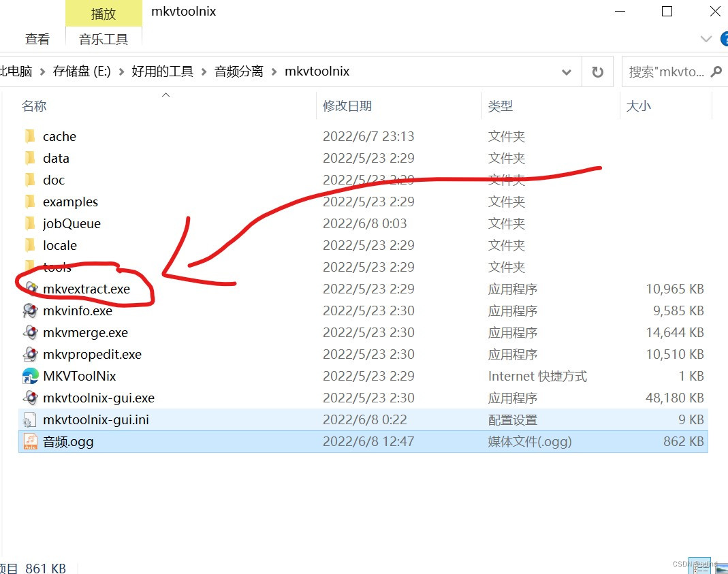The width and height of the screenshot is (728, 574).
Task: Sort files by 名称 column
Action: (x=34, y=106)
